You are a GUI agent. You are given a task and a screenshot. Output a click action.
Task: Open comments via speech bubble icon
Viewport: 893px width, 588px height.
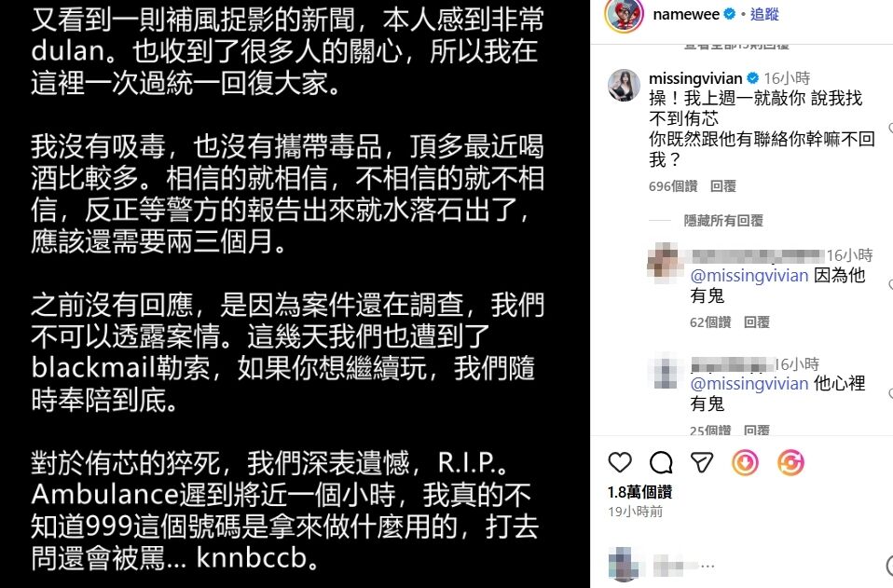click(661, 462)
